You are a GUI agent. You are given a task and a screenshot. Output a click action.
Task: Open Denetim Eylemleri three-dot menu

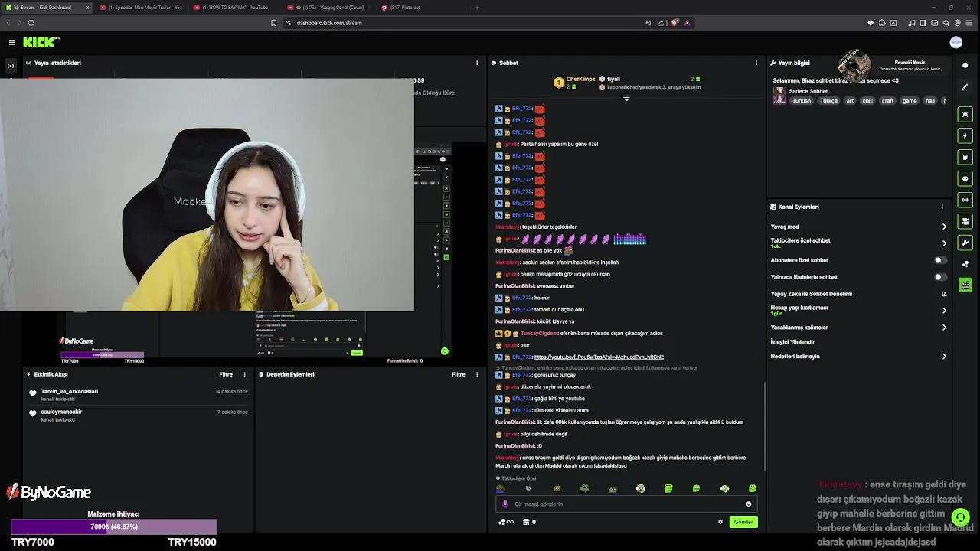[x=477, y=374]
